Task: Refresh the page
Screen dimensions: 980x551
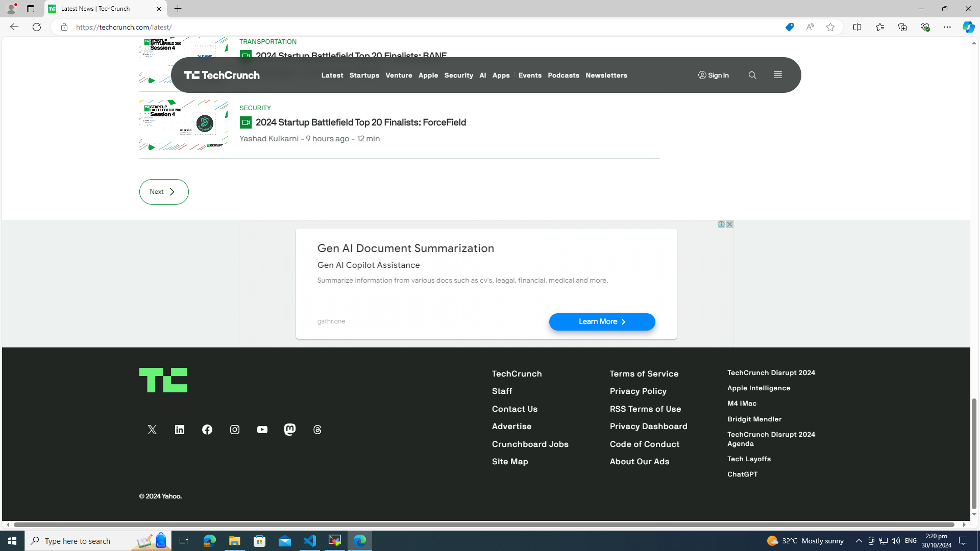Action: tap(37, 27)
